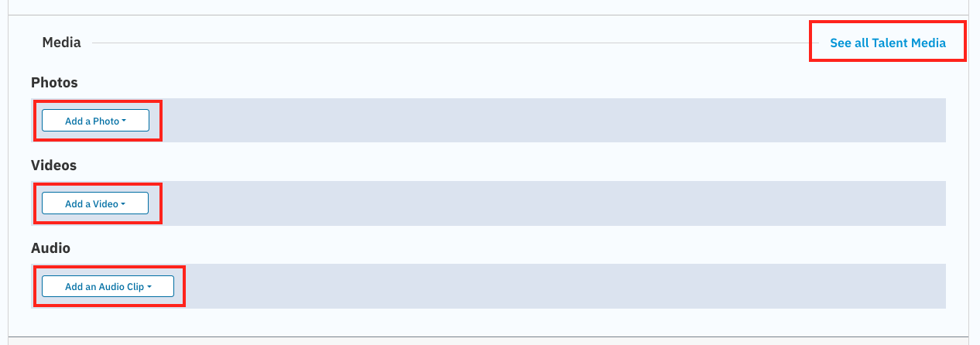Click the blank area below the Audio row
980x345 pixels.
488,322
